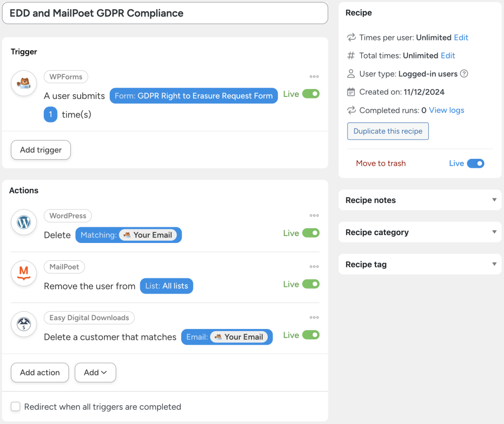Click the Easy Digital Downloads action icon
This screenshot has width=504, height=424.
24,324
